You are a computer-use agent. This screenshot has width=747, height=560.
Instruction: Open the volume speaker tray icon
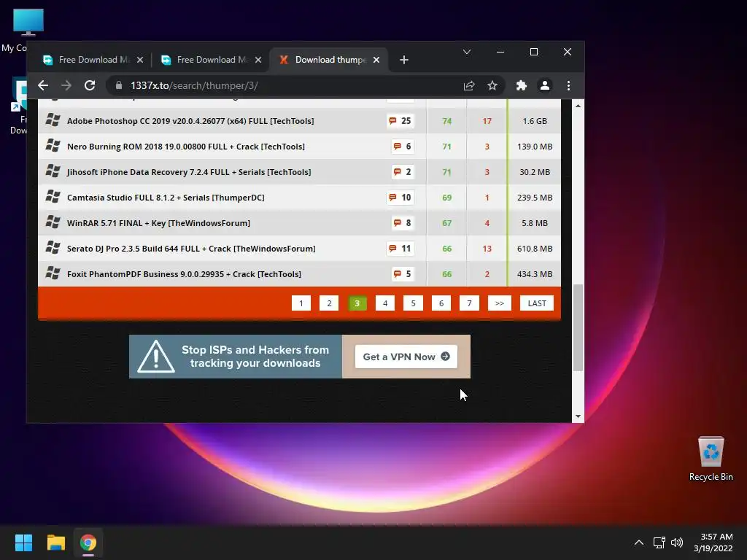(677, 542)
